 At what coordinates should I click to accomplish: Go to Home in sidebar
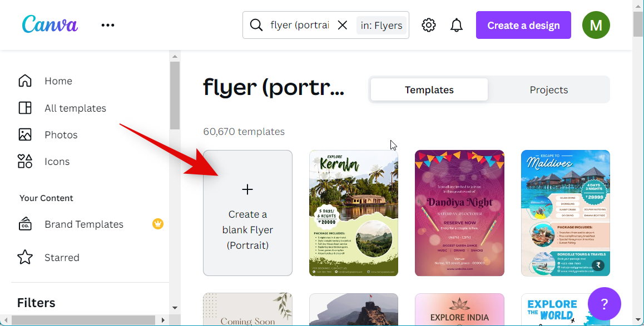(58, 81)
